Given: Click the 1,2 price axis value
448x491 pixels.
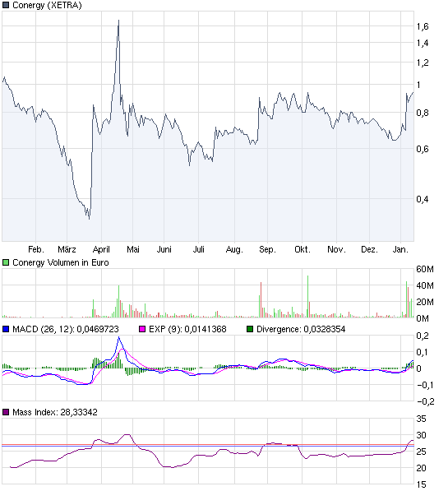Looking at the screenshot, I should [423, 63].
